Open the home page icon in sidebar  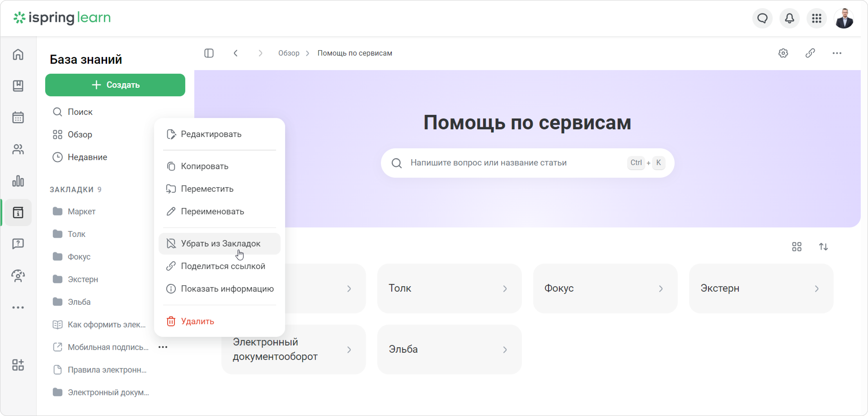point(18,54)
